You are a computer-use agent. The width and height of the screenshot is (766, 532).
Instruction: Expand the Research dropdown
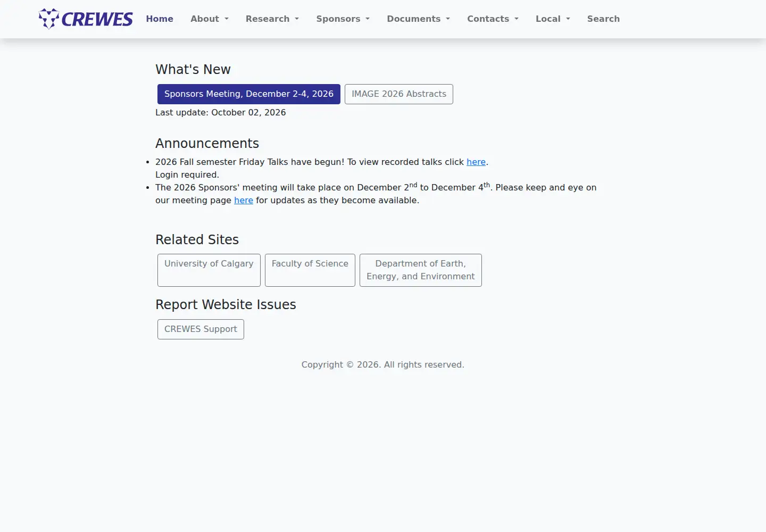click(x=272, y=19)
